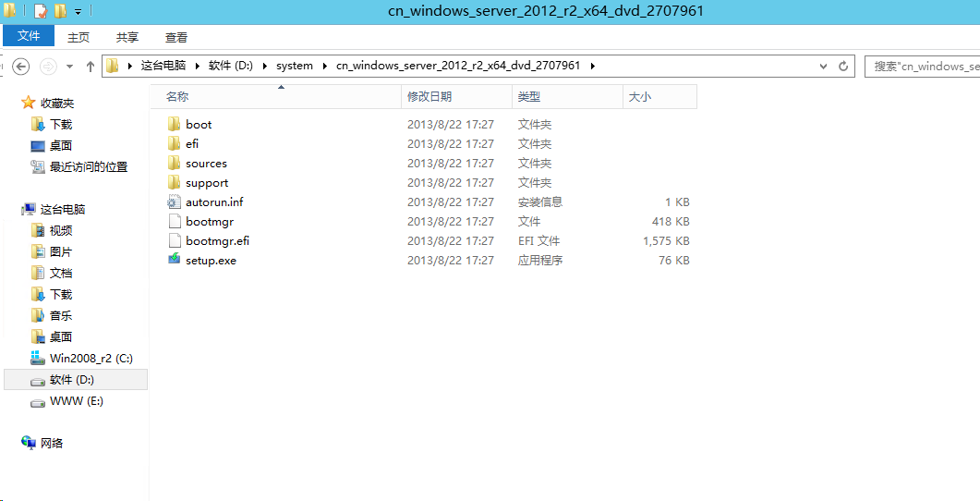
Task: Click the favorites star icon
Action: [x=28, y=103]
